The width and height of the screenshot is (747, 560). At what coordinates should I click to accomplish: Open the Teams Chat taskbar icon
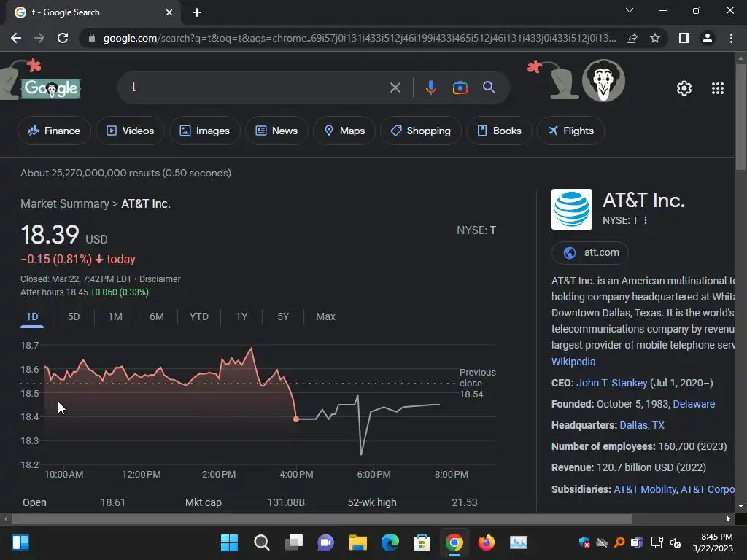coord(326,542)
